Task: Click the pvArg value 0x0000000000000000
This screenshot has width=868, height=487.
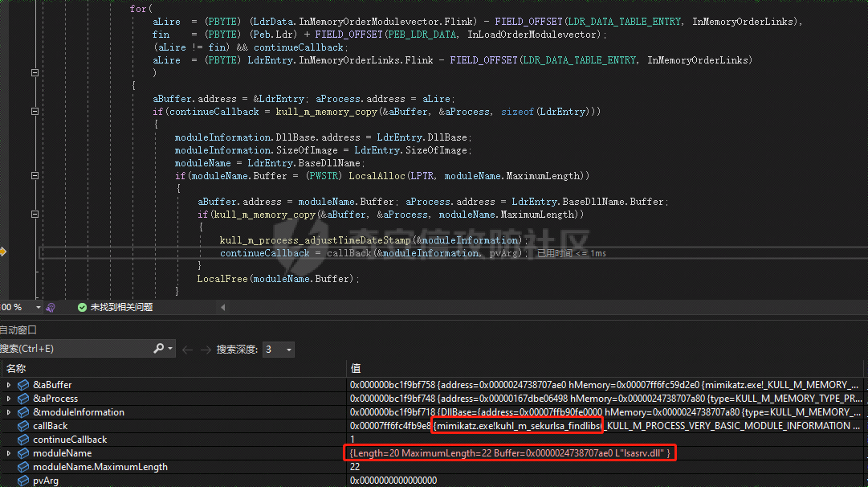Action: pyautogui.click(x=393, y=481)
